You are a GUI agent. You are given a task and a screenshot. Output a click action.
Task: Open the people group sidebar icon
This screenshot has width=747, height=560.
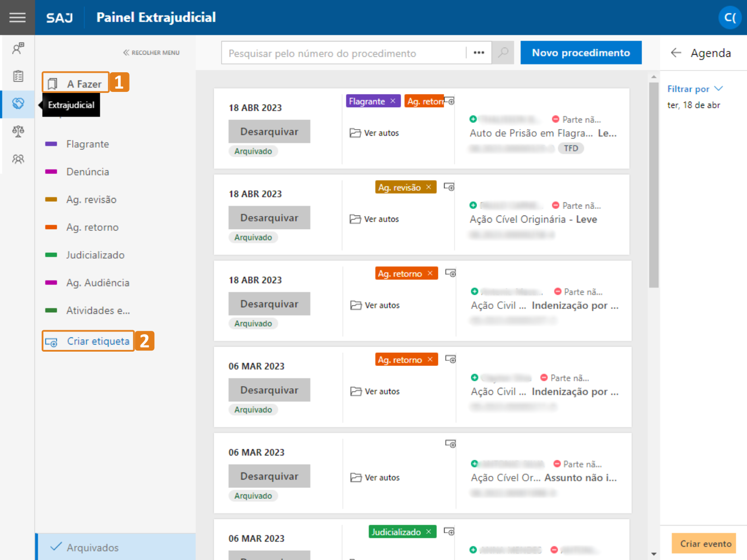point(18,159)
